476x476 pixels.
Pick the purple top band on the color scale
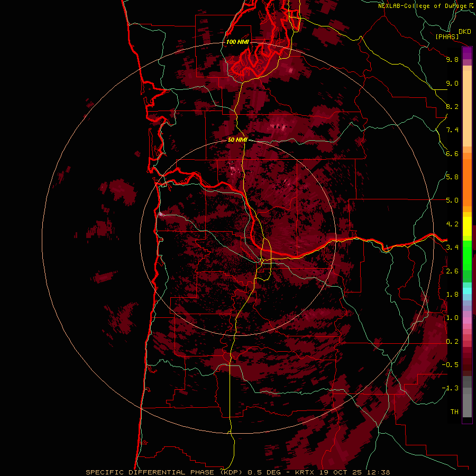467,53
